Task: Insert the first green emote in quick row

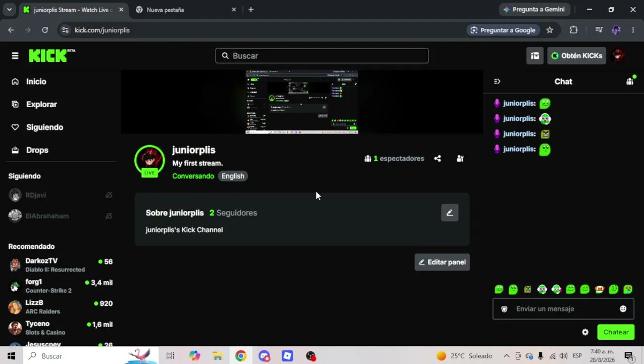Action: 499,289
